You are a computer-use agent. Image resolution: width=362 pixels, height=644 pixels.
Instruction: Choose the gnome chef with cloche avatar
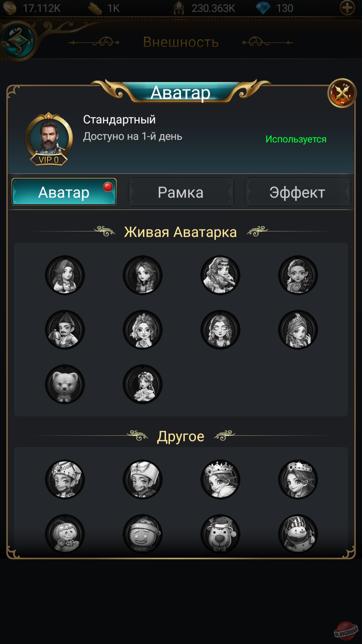[x=65, y=329]
